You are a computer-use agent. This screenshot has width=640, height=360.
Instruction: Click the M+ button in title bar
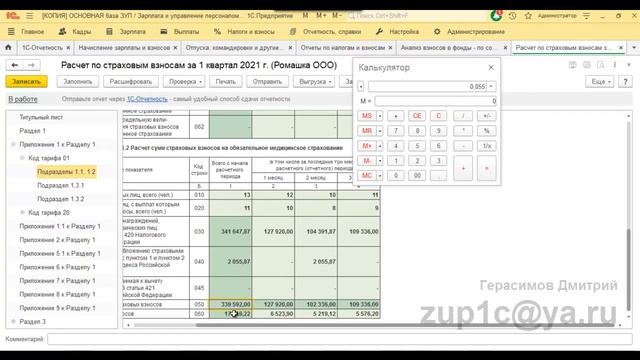pos(321,16)
